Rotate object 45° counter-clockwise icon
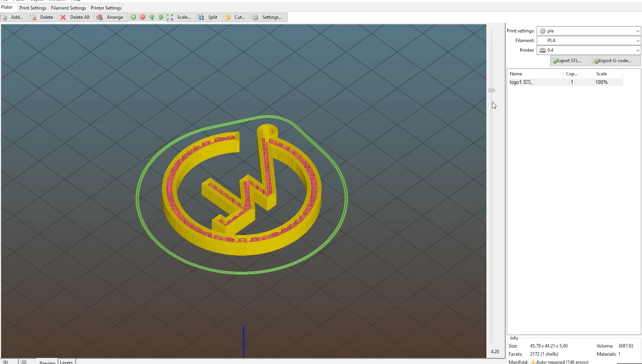Image resolution: width=642 pixels, height=364 pixels. click(152, 17)
